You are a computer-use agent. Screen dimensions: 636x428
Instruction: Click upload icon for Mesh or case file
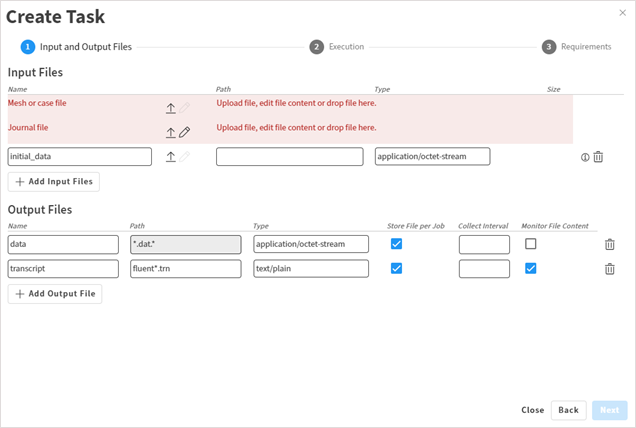(x=171, y=108)
